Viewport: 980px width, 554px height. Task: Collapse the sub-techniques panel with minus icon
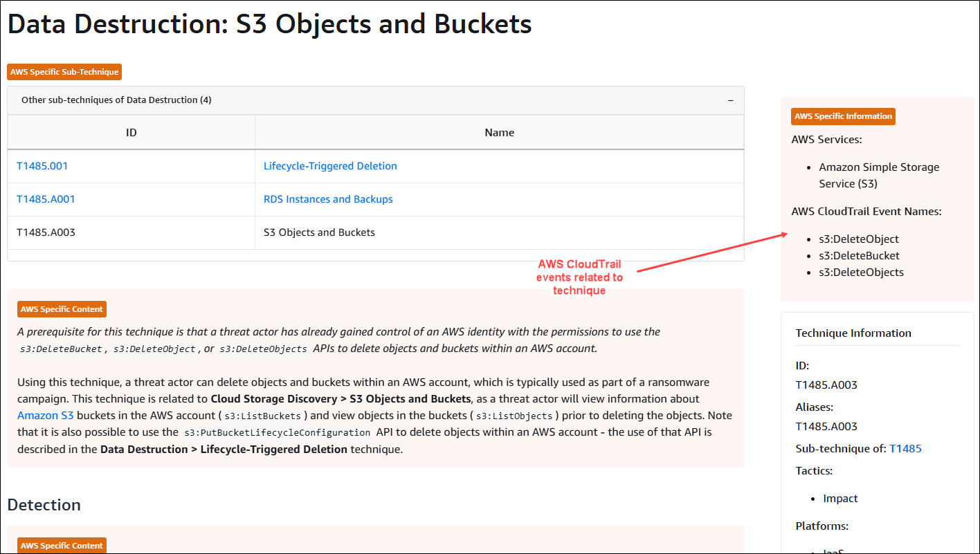730,100
